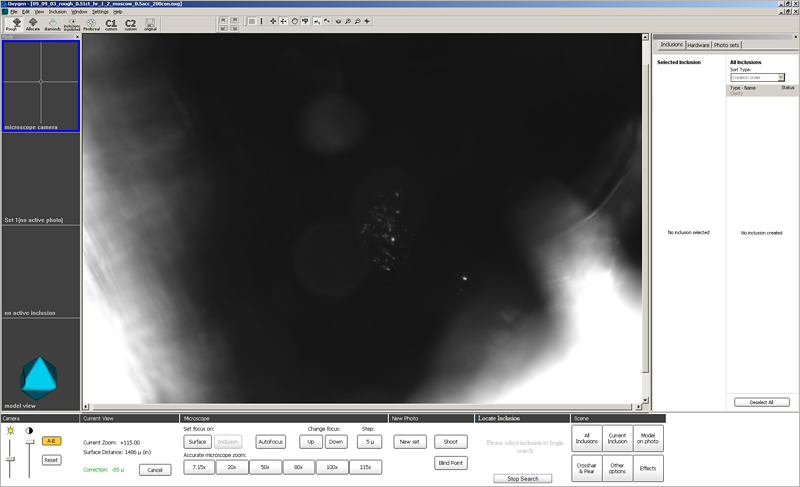This screenshot has width=800, height=487.
Task: Click the Stop Search button
Action: pos(522,478)
